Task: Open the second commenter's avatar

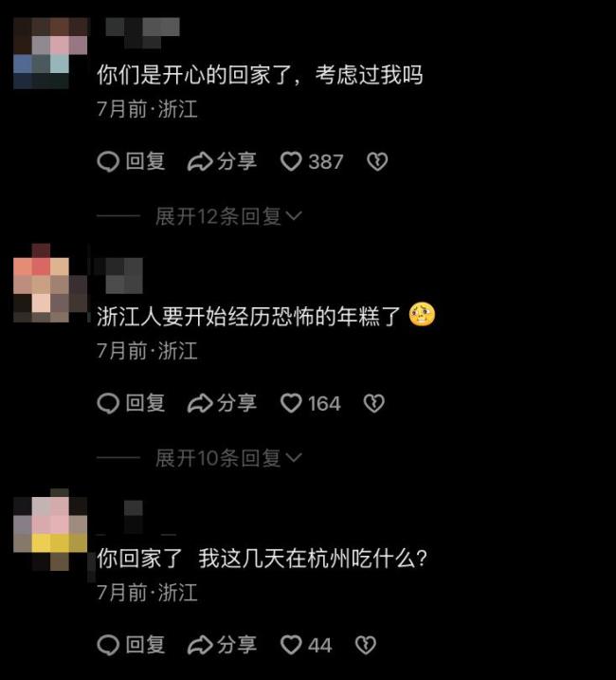Action: coord(50,283)
